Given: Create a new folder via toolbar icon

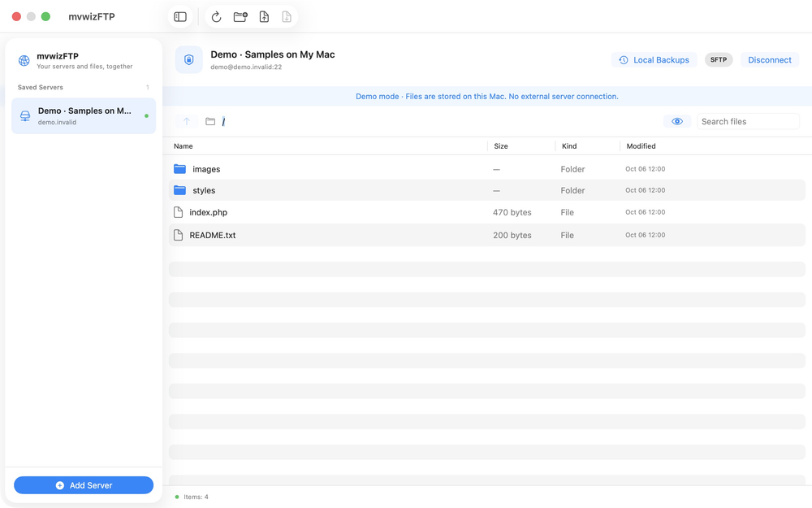Looking at the screenshot, I should pos(240,16).
